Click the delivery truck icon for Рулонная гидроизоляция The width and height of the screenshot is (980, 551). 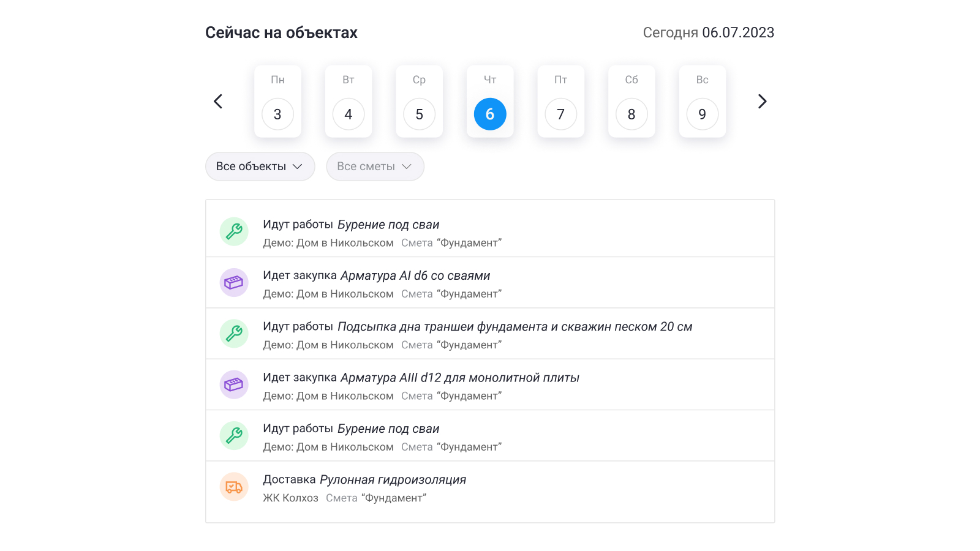234,487
